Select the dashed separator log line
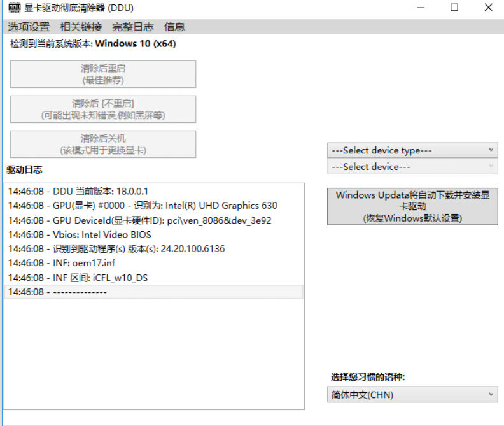504x426 pixels. 153,292
